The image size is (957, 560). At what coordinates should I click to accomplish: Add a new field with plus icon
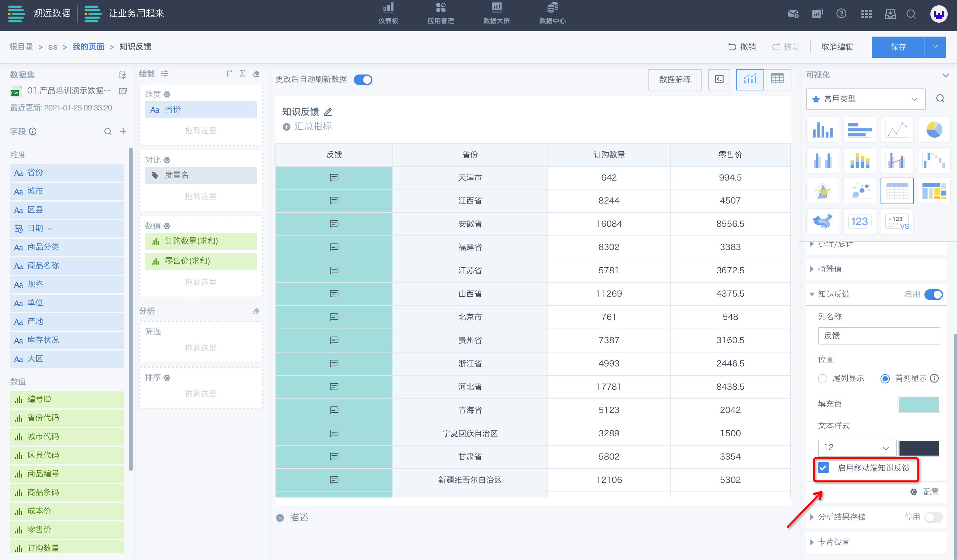[x=123, y=131]
